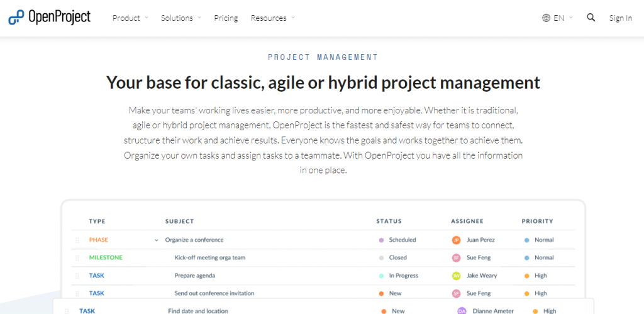Click Sue Feng avatar in Kick-off meeting row
The width and height of the screenshot is (644, 314).
[456, 258]
